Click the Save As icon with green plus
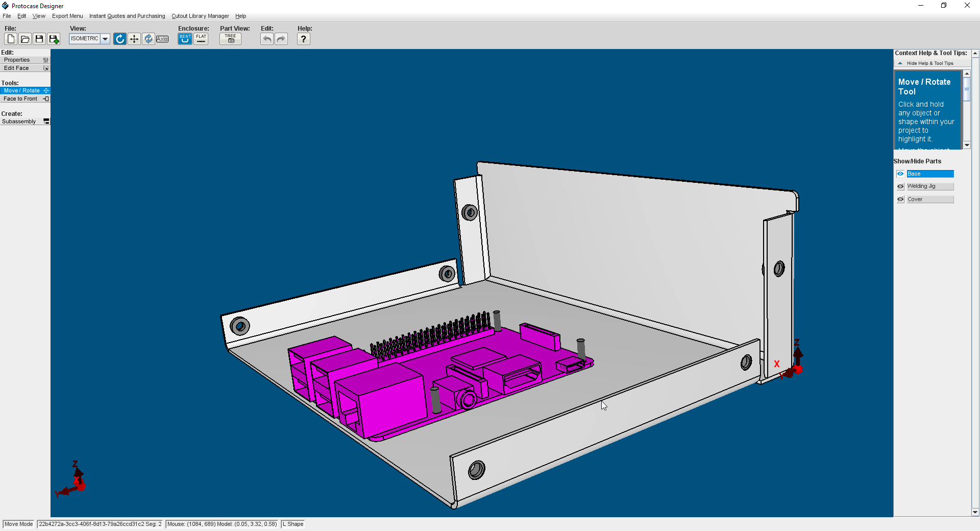This screenshot has height=531, width=980. [54, 38]
